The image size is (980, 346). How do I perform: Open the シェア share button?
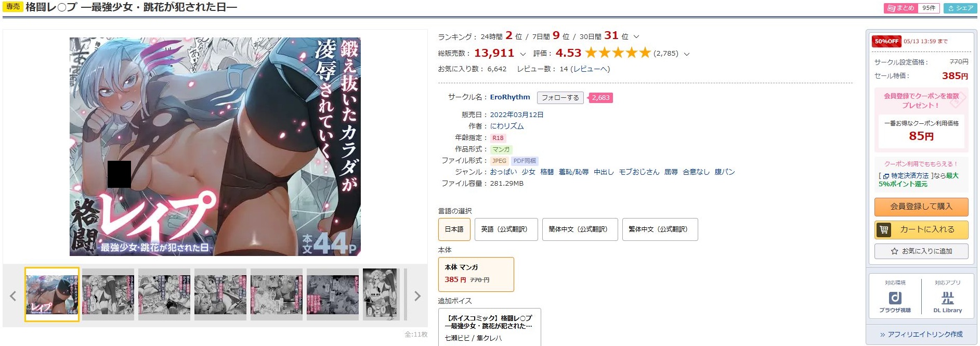961,8
